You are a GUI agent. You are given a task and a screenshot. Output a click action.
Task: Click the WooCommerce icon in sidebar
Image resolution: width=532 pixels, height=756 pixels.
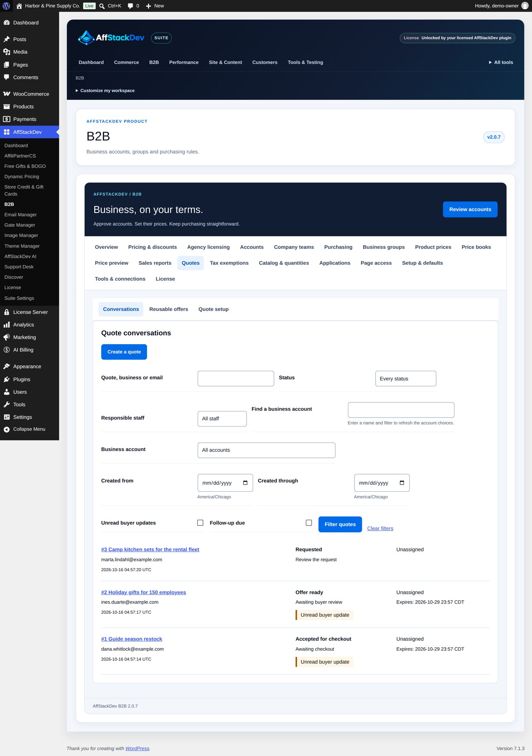6,94
